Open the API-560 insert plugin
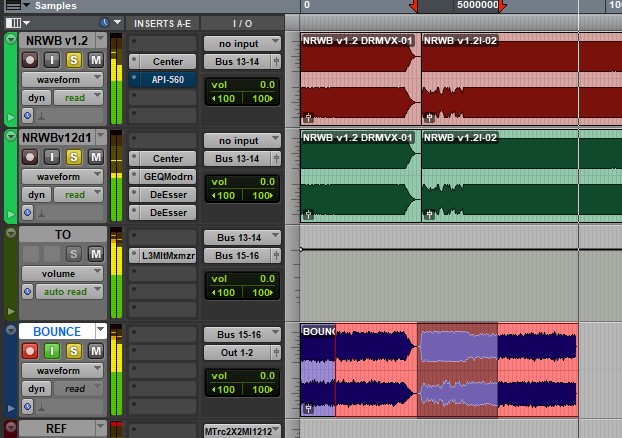The width and height of the screenshot is (622, 438). (x=167, y=79)
